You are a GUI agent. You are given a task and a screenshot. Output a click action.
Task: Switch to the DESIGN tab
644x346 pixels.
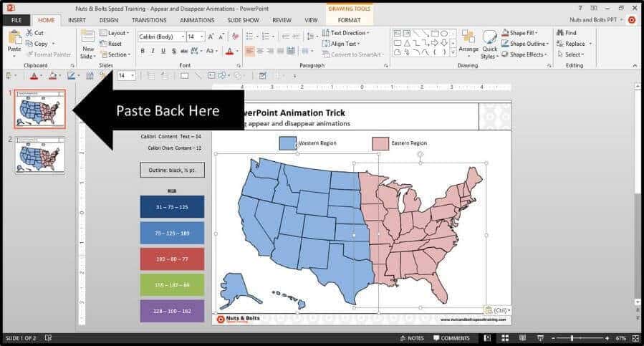[109, 20]
